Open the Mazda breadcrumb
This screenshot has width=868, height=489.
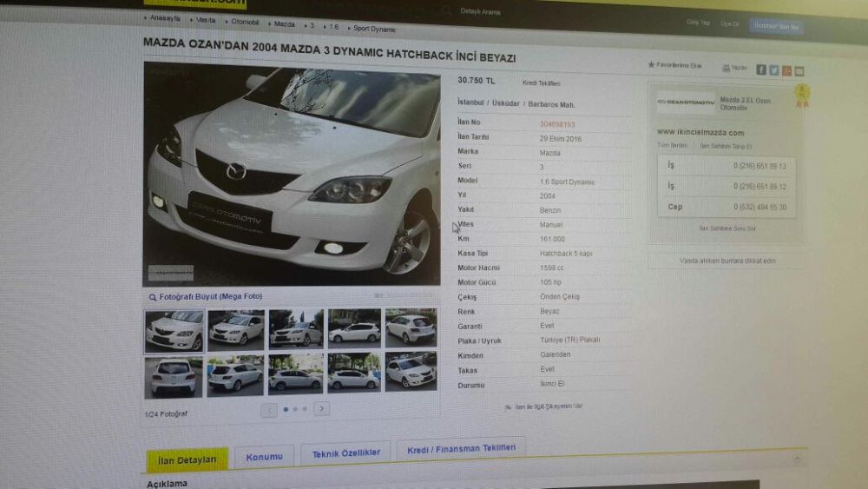tap(284, 23)
